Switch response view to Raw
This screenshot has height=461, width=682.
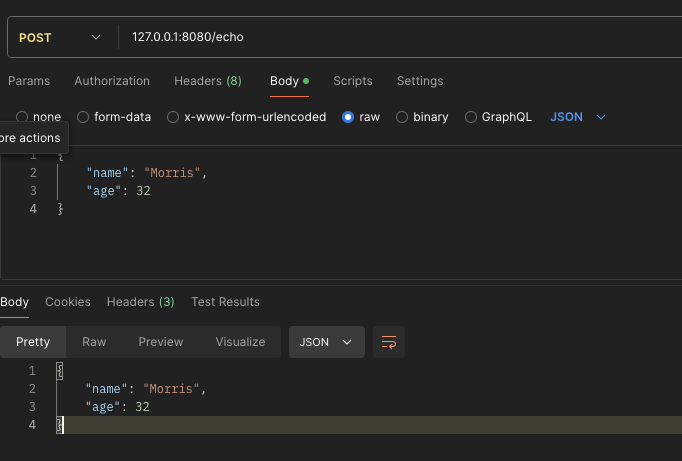point(94,342)
